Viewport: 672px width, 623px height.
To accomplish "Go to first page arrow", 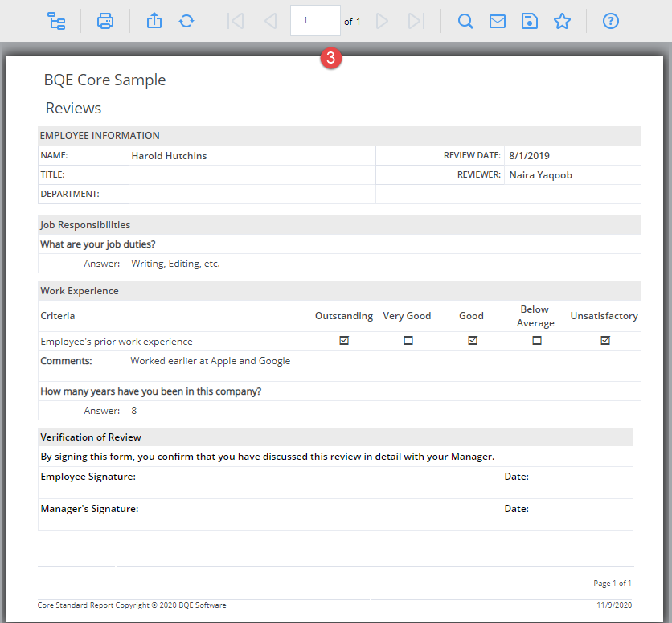I will (x=236, y=21).
